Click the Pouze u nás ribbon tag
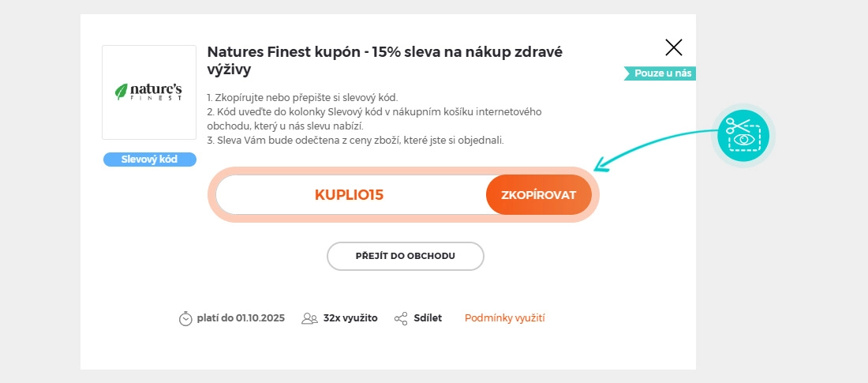868x383 pixels. 660,73
